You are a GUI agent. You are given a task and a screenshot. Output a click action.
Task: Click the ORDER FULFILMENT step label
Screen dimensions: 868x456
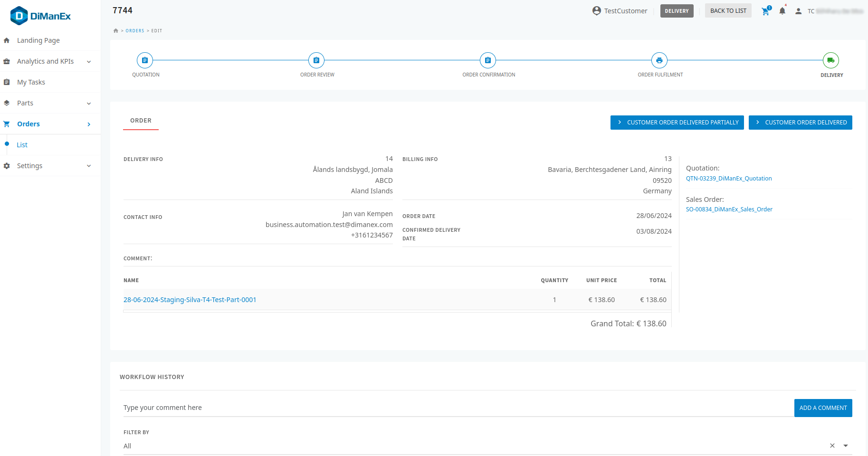point(660,75)
